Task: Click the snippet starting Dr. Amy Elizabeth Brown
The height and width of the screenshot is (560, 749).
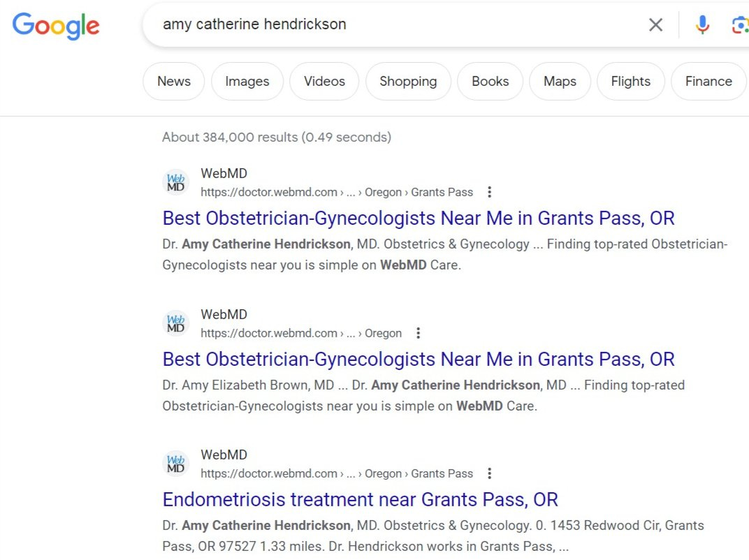Action: click(x=423, y=395)
